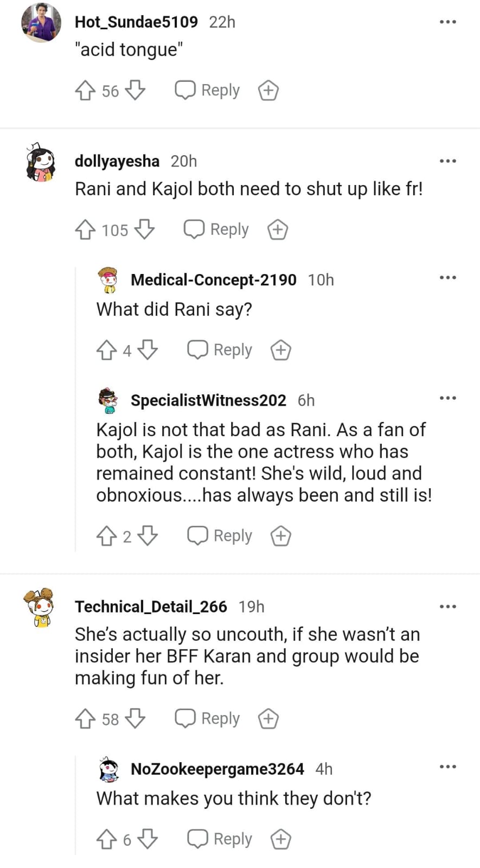Reply to Medical-Concept-2190's question

pyautogui.click(x=220, y=350)
